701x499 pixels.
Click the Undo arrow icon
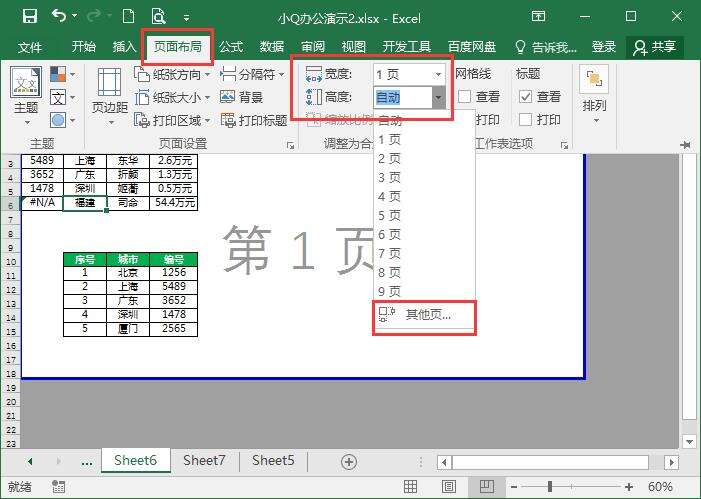click(58, 16)
